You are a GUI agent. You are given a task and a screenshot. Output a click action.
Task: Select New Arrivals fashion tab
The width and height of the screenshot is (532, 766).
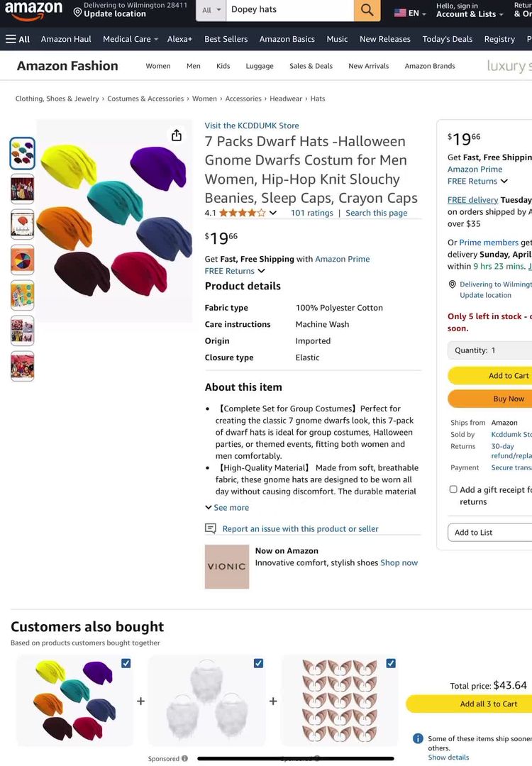click(x=368, y=66)
